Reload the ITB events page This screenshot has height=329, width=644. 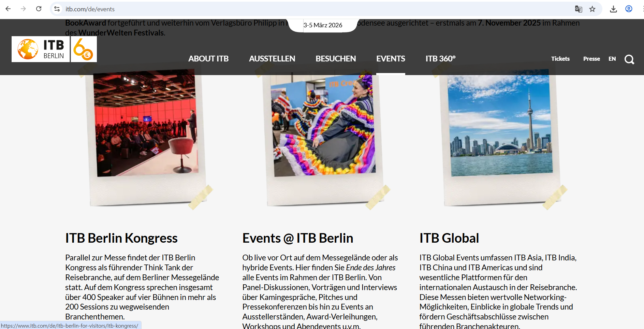click(39, 9)
